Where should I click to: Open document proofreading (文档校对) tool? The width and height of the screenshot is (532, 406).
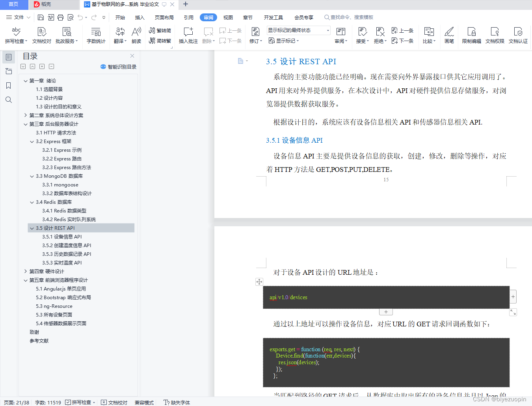pyautogui.click(x=41, y=35)
